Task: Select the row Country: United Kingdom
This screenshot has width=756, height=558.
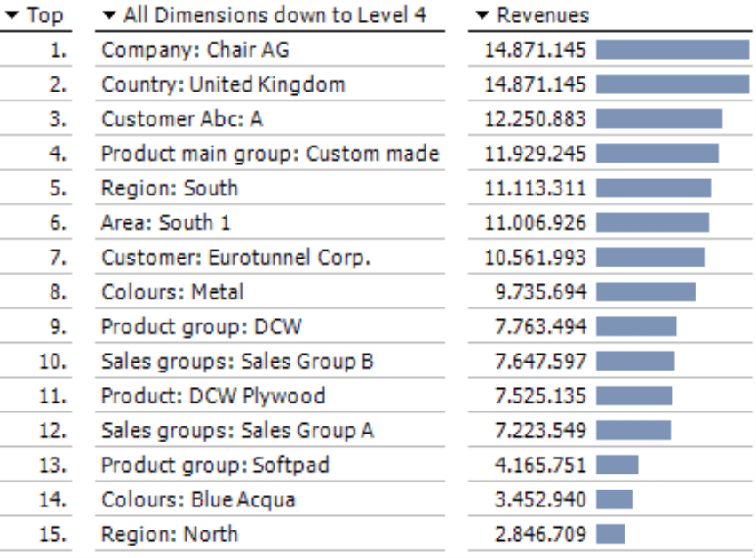Action: tap(223, 85)
